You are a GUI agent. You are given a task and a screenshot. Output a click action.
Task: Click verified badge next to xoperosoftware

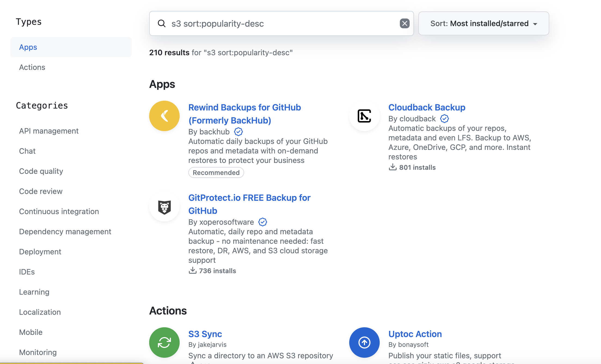263,222
